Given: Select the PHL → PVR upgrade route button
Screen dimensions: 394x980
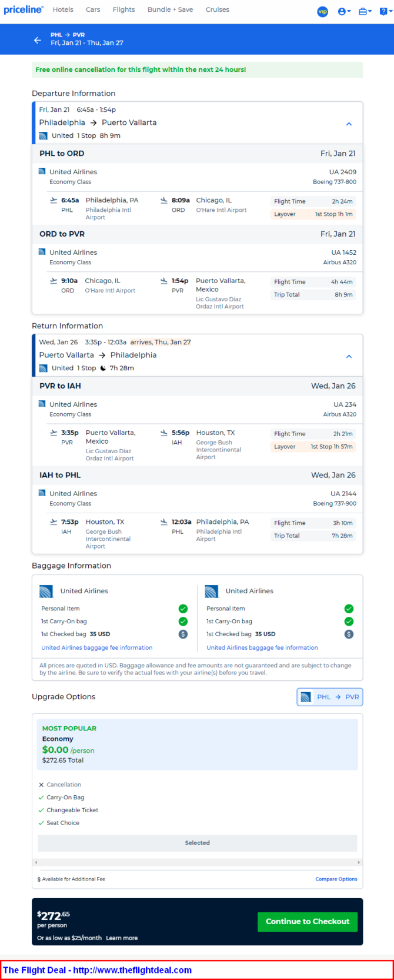Looking at the screenshot, I should click(x=330, y=697).
